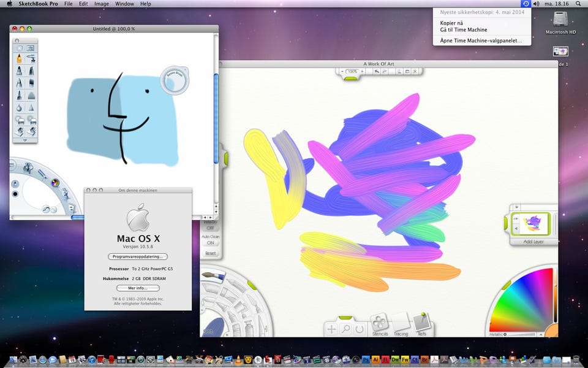The width and height of the screenshot is (588, 368).
Task: Launch Photoshop from the Dock
Action: click(366, 360)
